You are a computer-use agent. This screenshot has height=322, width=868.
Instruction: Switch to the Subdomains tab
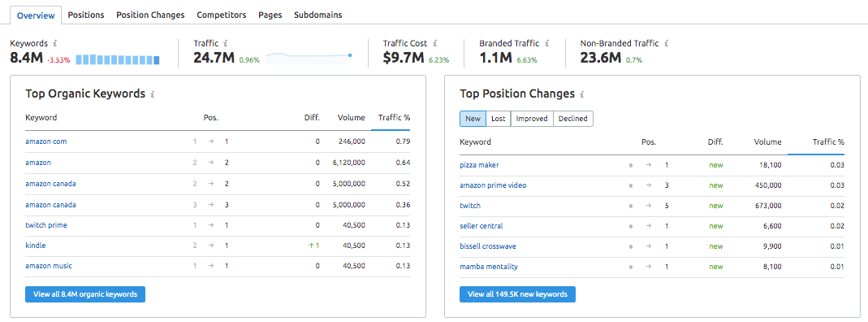point(317,15)
